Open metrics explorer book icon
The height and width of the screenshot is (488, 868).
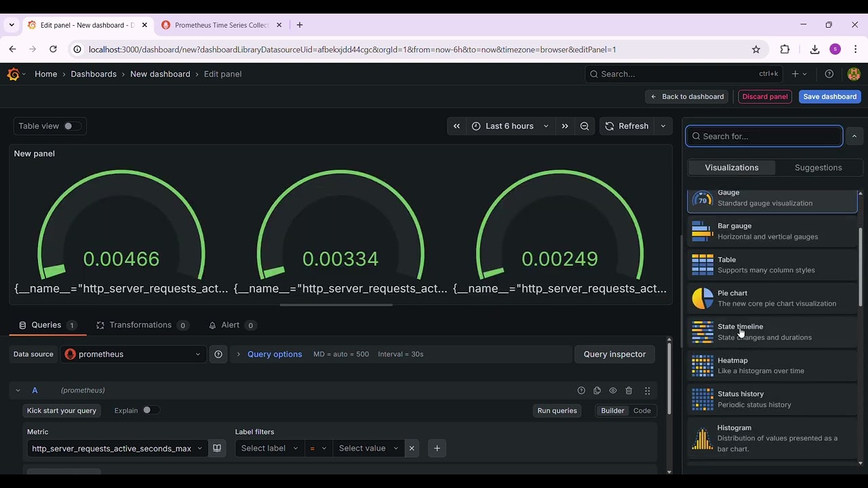click(x=217, y=448)
